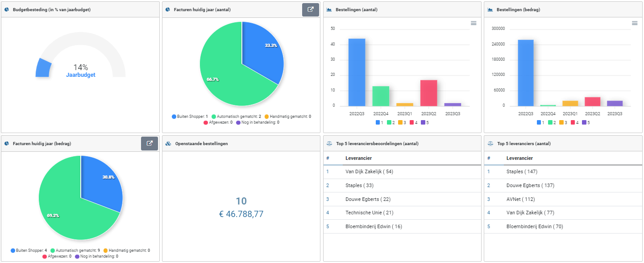Open hamburger menu of Bestellingen (aantal) chart
The image size is (644, 263).
click(474, 23)
